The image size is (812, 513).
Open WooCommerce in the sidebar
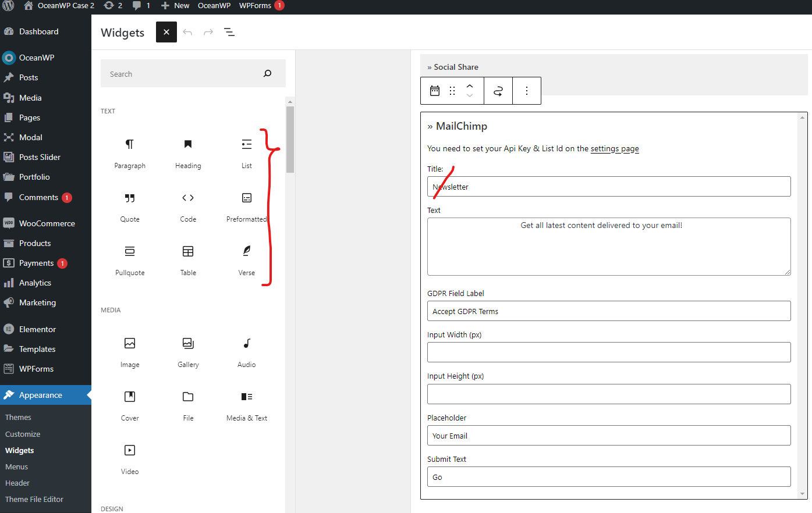pos(45,223)
